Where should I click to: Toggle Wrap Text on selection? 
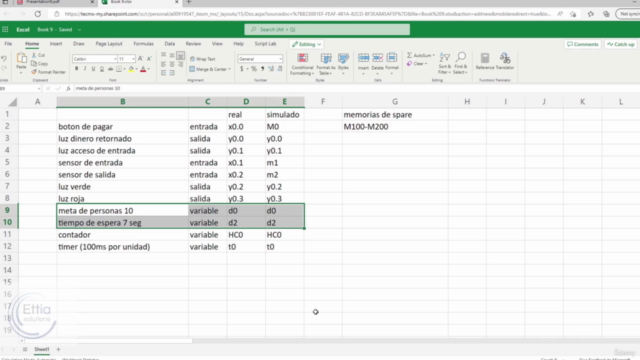coord(203,59)
